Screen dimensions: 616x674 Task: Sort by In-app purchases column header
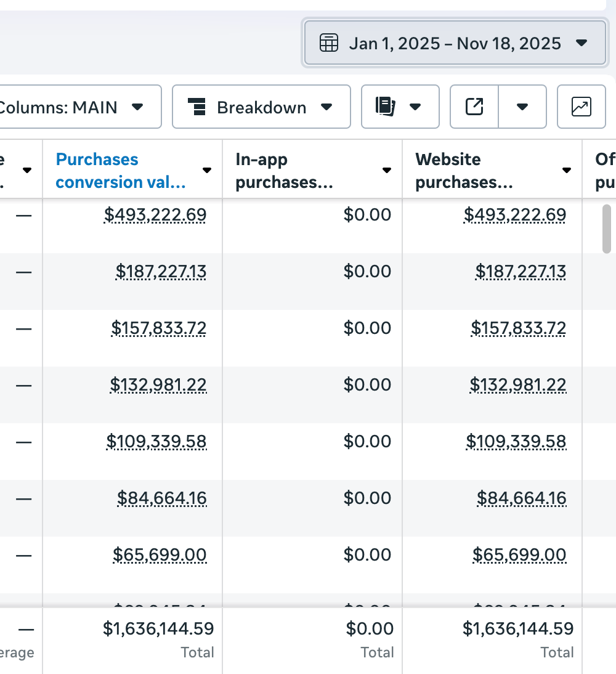[x=285, y=171]
